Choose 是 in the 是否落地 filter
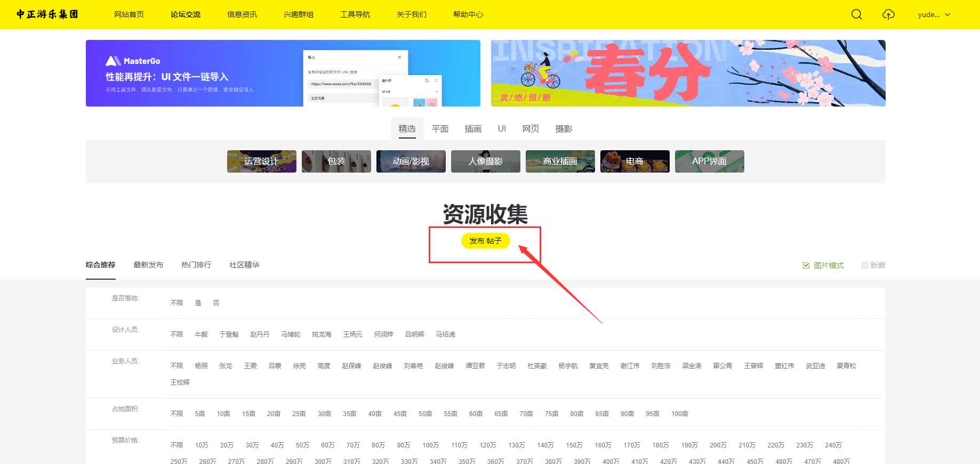The width and height of the screenshot is (980, 464). (198, 303)
